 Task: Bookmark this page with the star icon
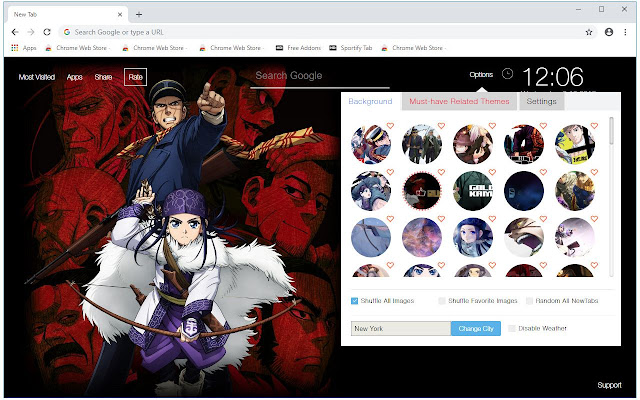(589, 32)
